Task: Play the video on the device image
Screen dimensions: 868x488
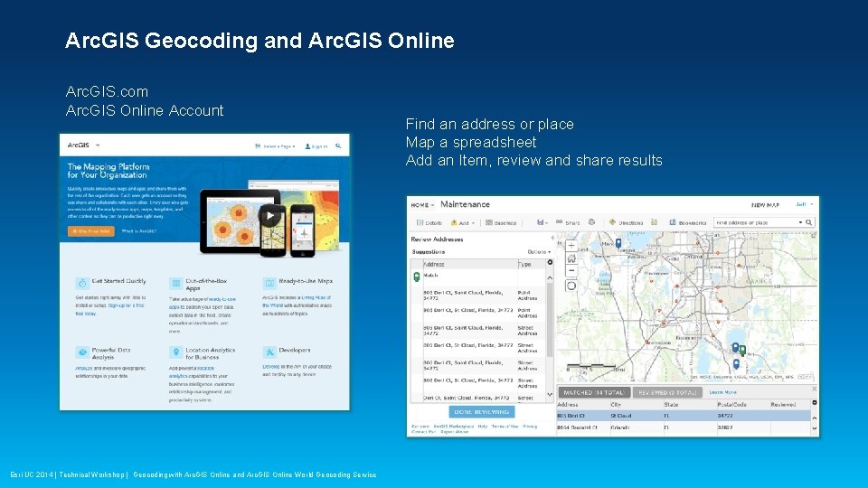Action: 269,216
